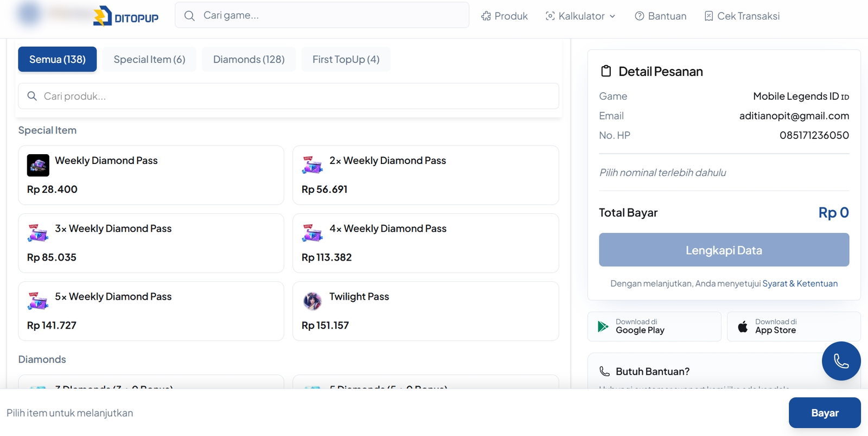
Task: Click the Ditopup logo icon
Action: [102, 16]
